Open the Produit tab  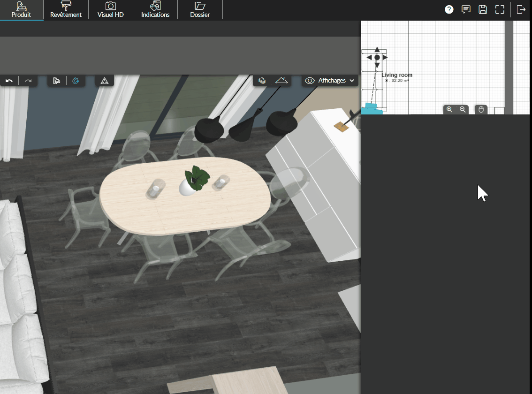[x=21, y=10]
